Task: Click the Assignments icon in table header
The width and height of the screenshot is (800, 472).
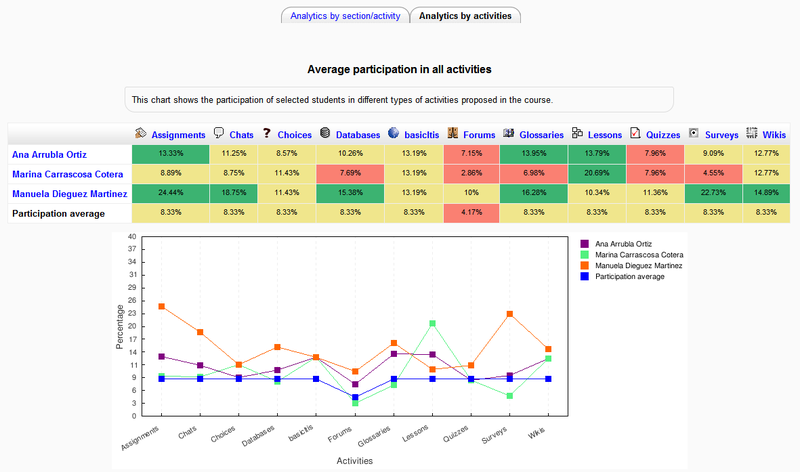Action: (141, 134)
